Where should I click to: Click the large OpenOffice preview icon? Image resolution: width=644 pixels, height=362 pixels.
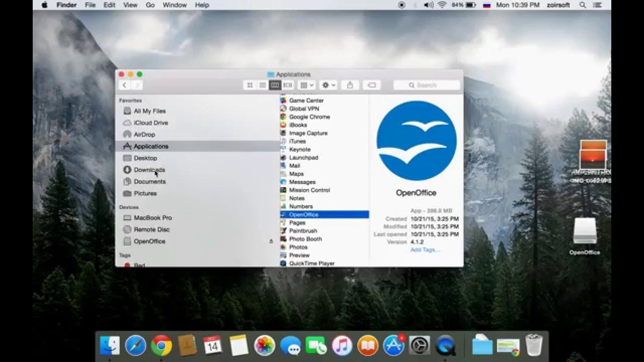coord(417,140)
